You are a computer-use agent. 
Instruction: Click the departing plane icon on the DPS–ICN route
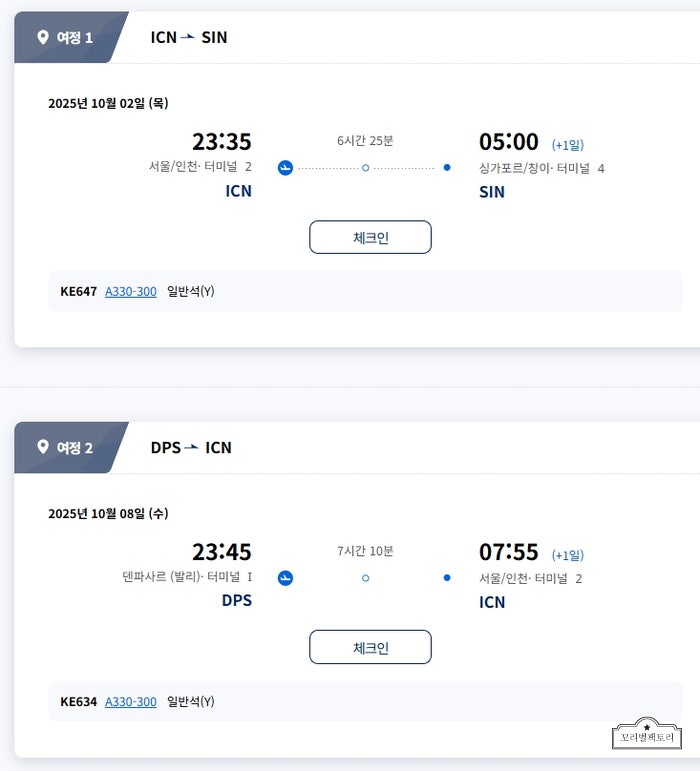[x=285, y=577]
